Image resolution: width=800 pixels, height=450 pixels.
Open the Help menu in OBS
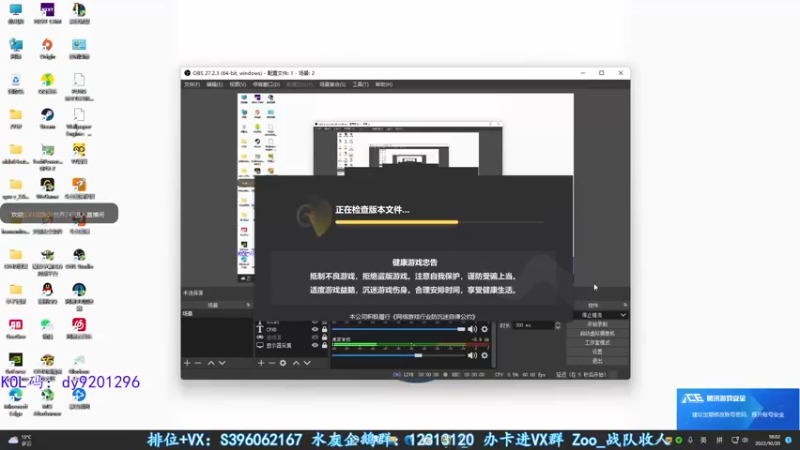[x=384, y=84]
